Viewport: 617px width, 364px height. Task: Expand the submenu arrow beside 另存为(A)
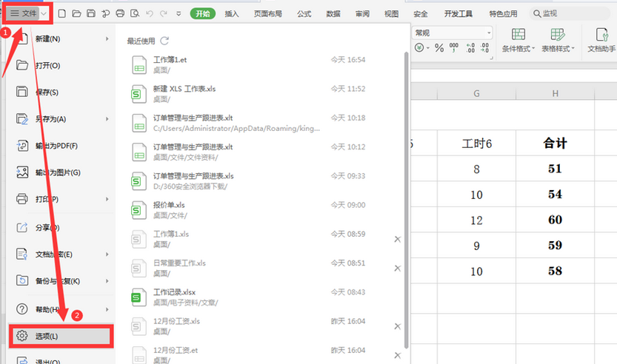click(x=107, y=118)
